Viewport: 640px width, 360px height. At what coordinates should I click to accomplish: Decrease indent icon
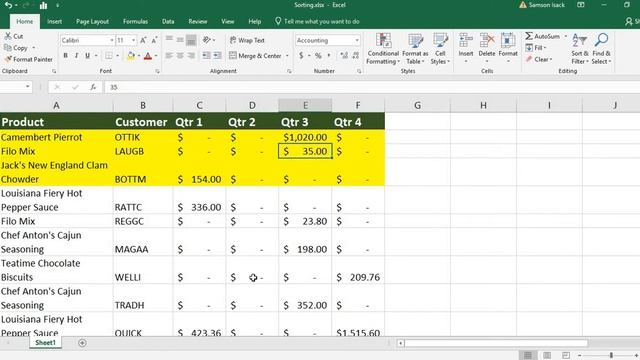(207, 56)
